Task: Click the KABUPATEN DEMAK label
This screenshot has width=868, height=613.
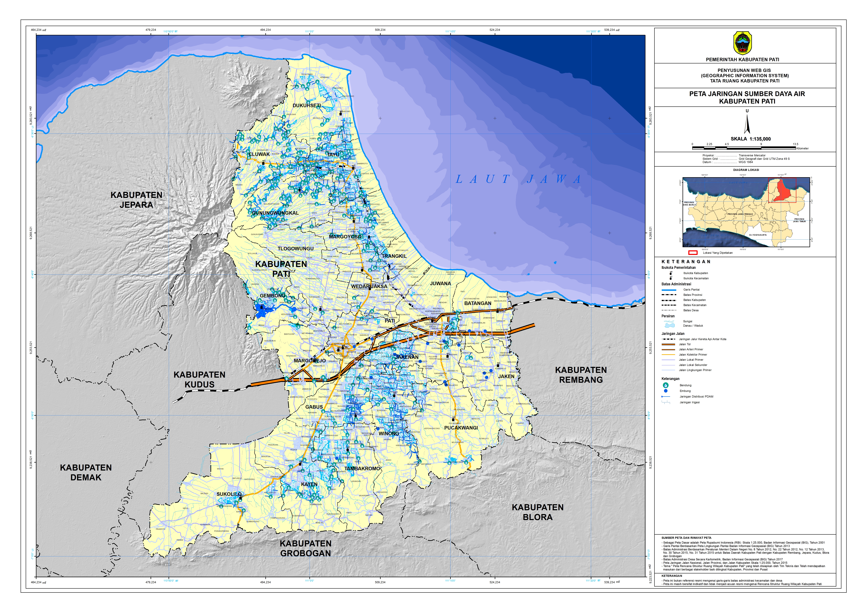Action: (x=86, y=473)
